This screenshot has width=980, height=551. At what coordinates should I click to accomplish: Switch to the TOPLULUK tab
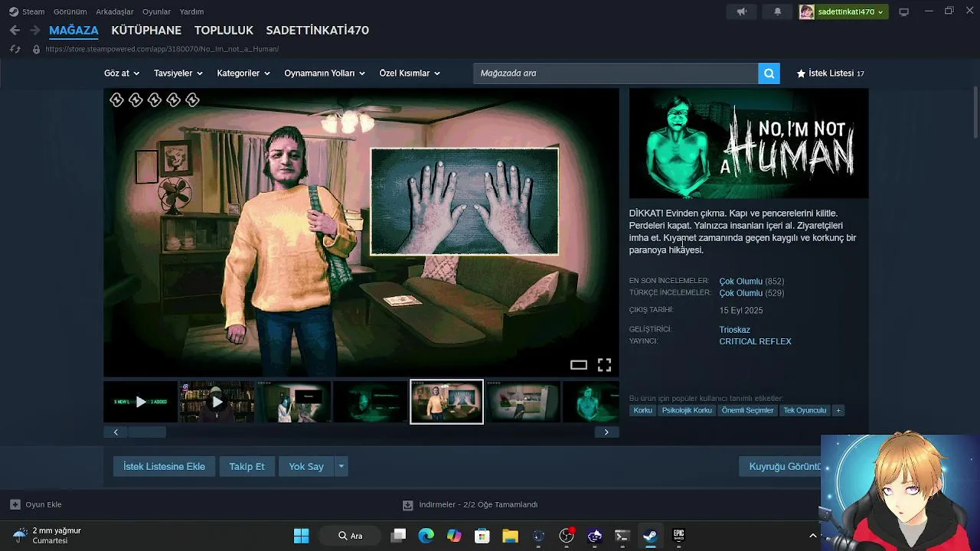pyautogui.click(x=224, y=31)
